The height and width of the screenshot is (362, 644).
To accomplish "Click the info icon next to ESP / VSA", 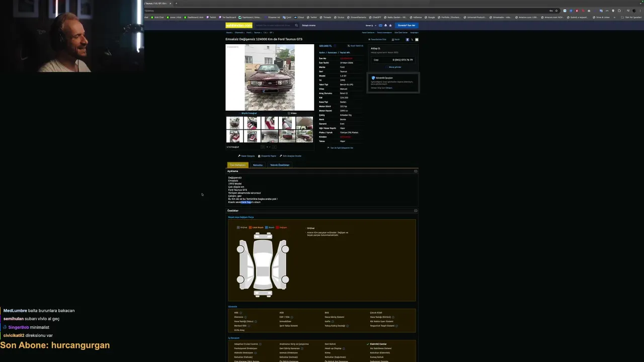I will point(292,317).
